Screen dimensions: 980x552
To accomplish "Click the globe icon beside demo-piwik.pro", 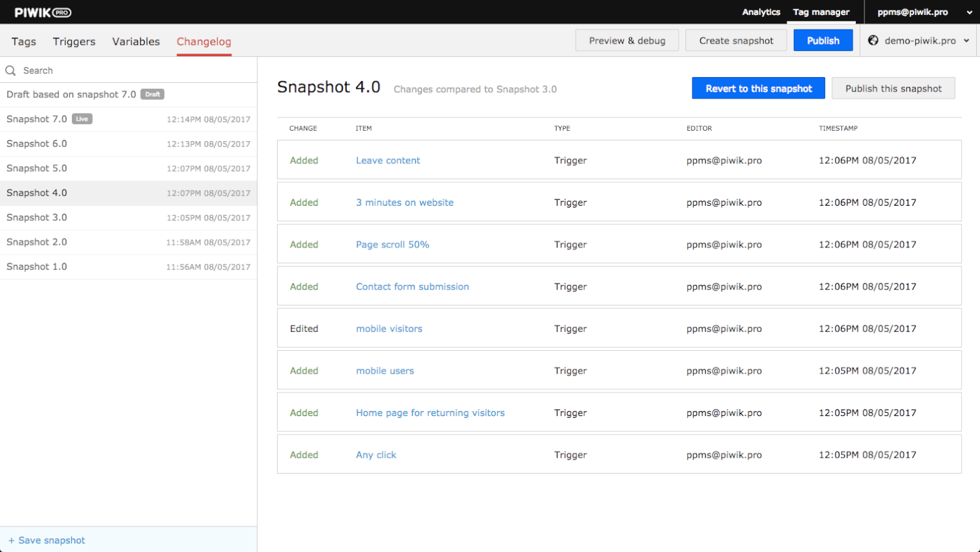I will pos(873,41).
